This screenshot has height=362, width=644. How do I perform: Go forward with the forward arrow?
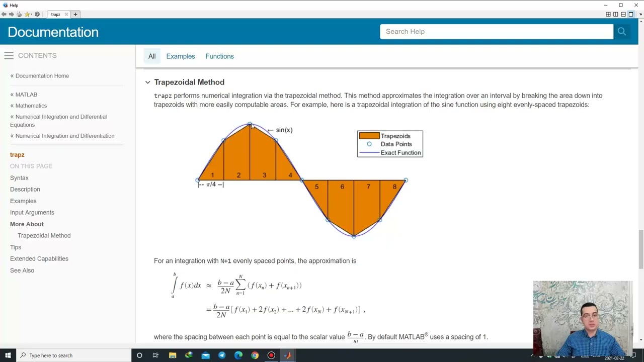[x=11, y=15]
